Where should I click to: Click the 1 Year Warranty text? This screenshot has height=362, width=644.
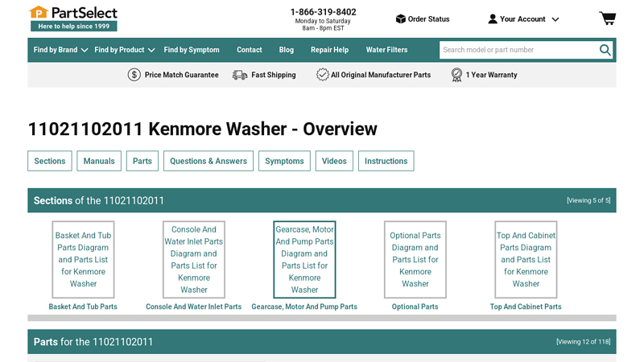pyautogui.click(x=491, y=75)
